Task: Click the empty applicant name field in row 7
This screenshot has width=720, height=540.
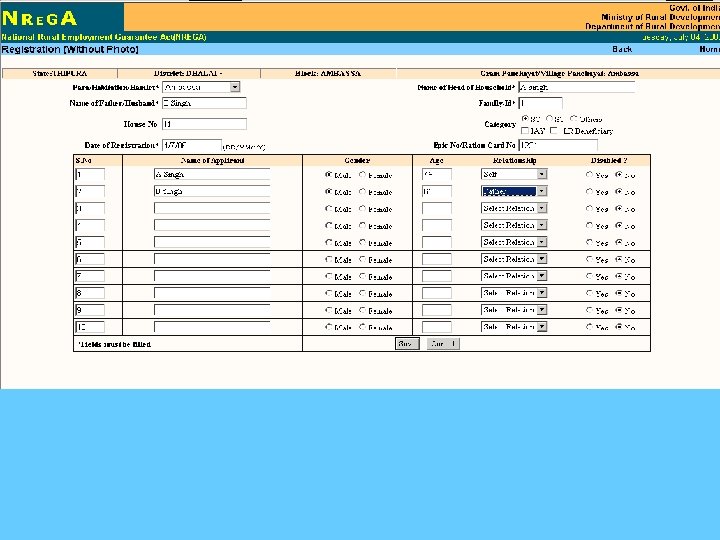Action: (212, 276)
